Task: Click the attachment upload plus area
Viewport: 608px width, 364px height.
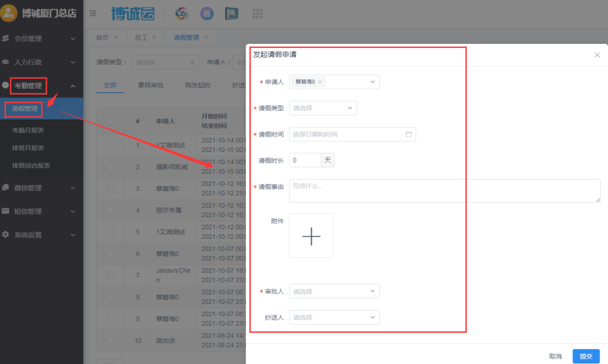Action: pyautogui.click(x=311, y=235)
